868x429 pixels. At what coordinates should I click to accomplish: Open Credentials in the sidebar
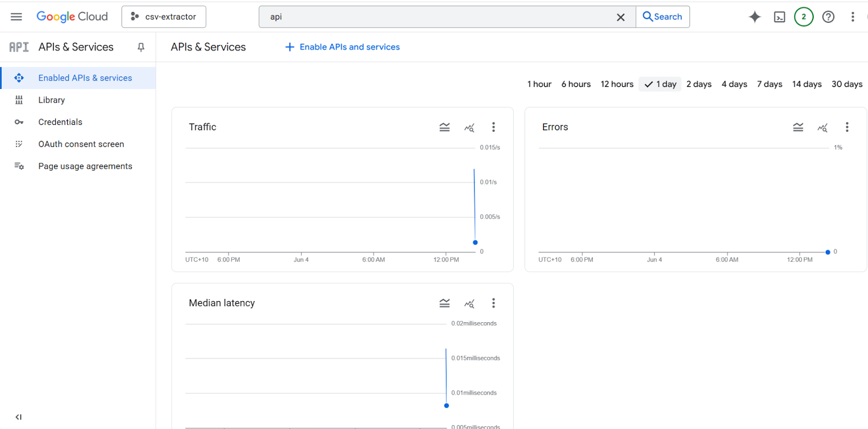[60, 122]
